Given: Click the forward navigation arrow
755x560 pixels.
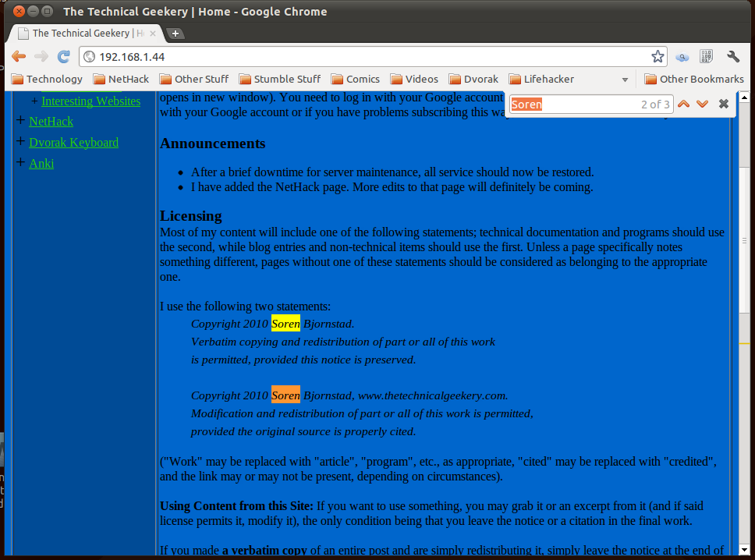Looking at the screenshot, I should click(x=41, y=56).
